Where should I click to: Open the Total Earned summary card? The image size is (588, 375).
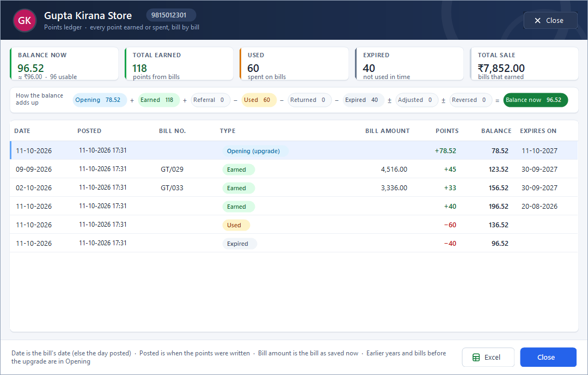pyautogui.click(x=179, y=64)
